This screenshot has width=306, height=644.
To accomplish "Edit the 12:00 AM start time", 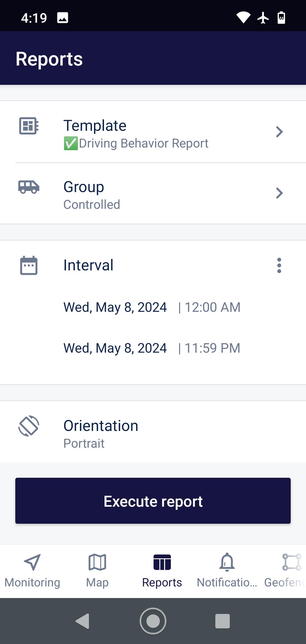I will (x=212, y=307).
